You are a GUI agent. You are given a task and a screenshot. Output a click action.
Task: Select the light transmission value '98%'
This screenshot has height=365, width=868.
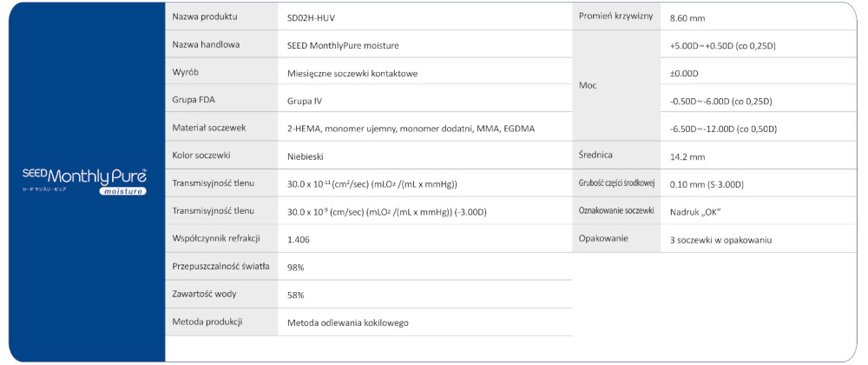coord(296,268)
